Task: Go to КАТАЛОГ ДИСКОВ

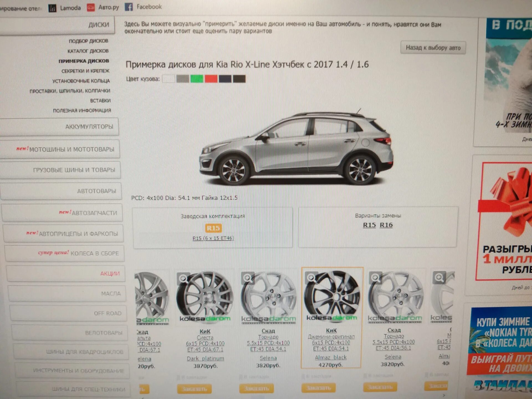Action: (x=88, y=51)
